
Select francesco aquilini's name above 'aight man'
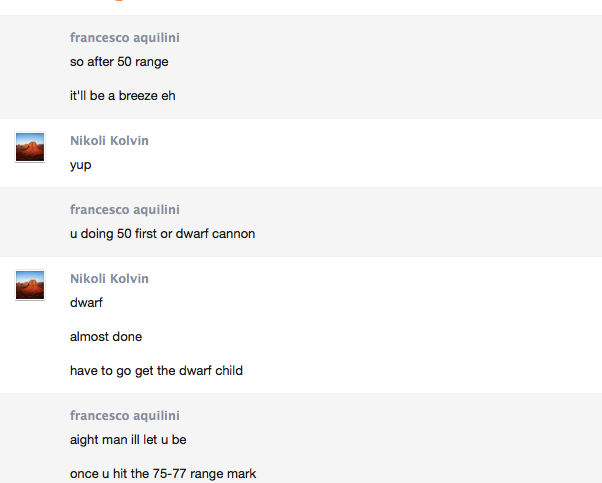125,416
